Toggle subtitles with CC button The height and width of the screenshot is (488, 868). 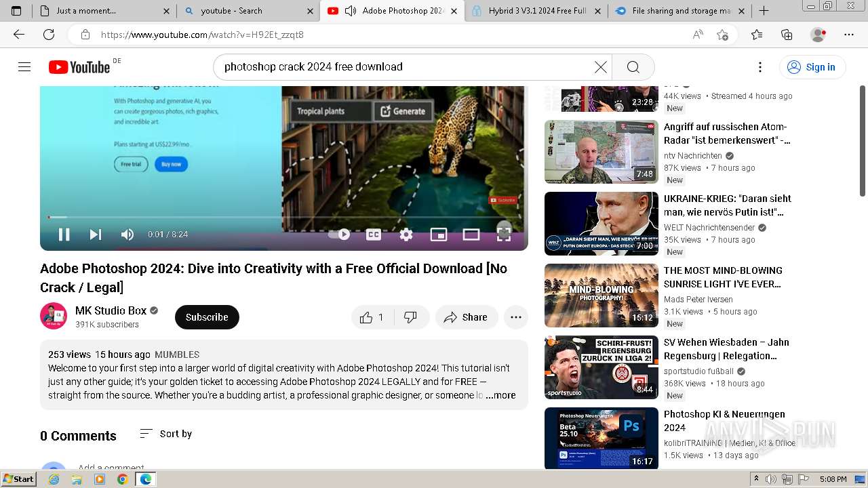pyautogui.click(x=373, y=235)
